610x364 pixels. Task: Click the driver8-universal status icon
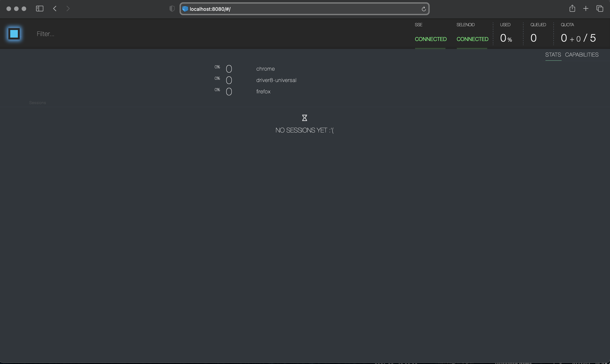click(229, 80)
